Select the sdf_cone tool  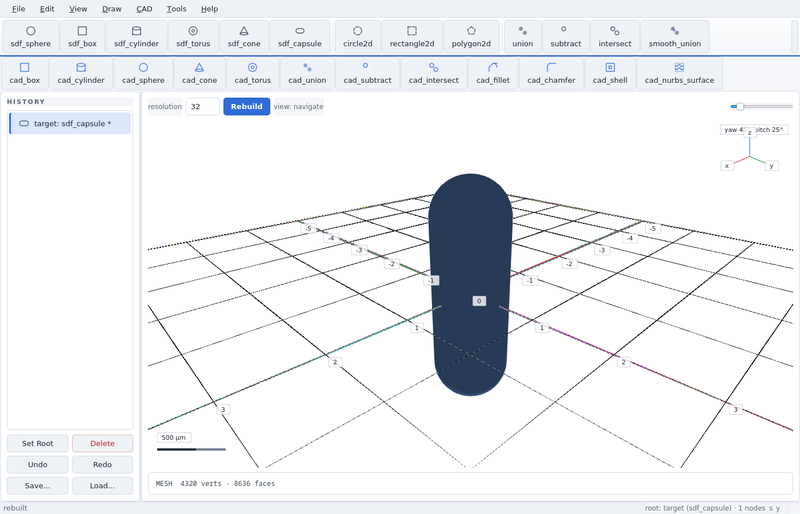coord(244,37)
